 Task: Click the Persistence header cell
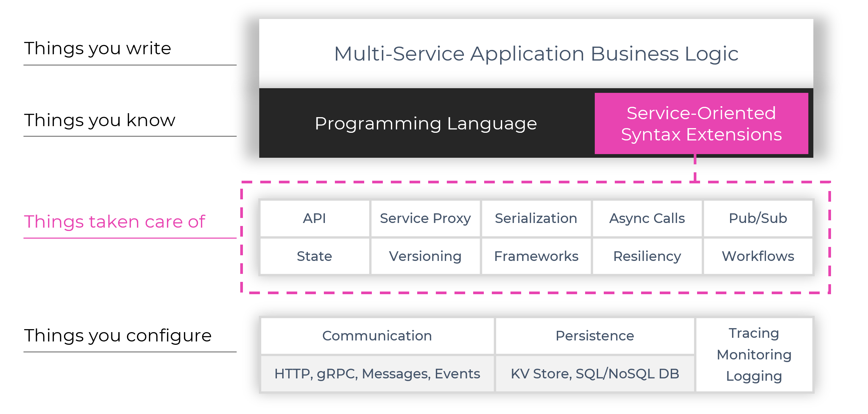point(595,336)
